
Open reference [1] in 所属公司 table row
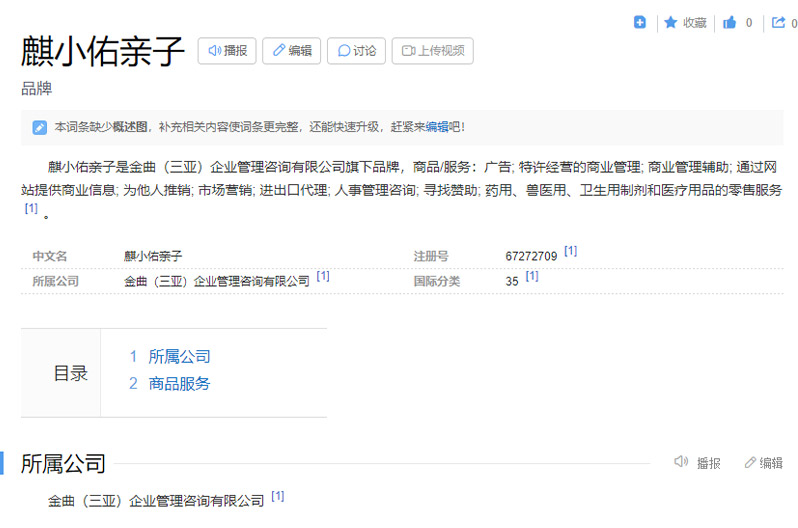323,277
